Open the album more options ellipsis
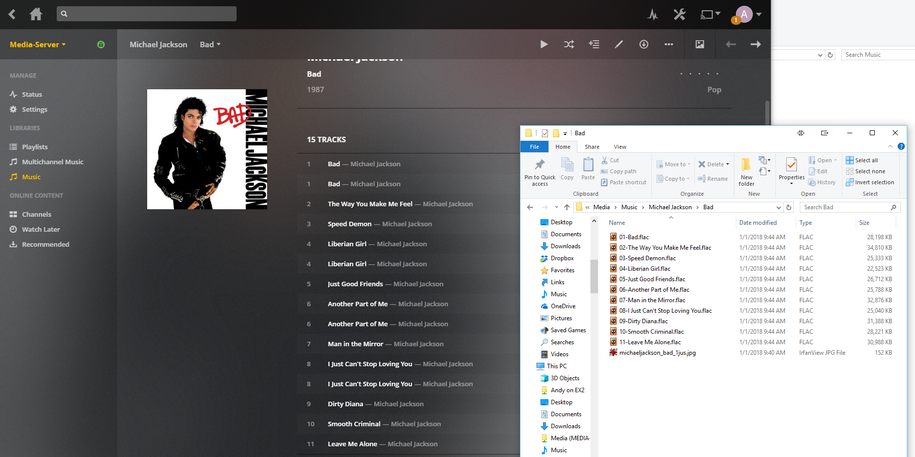 (669, 44)
